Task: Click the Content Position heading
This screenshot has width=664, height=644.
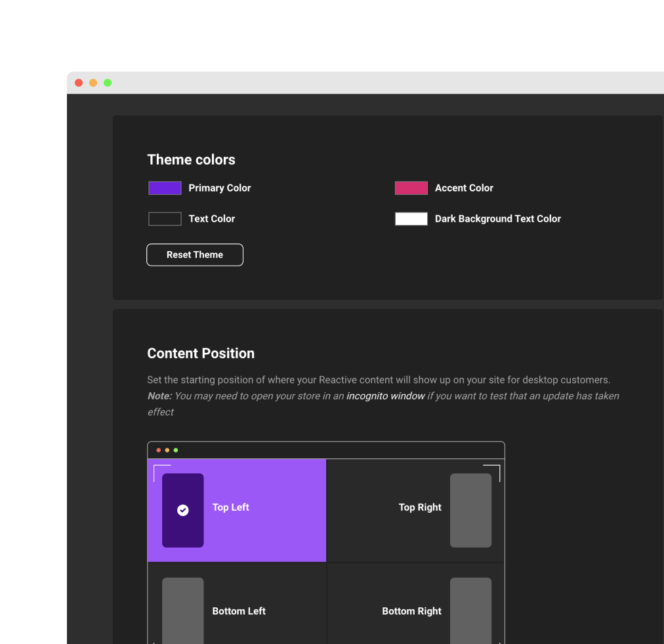Action: (201, 353)
